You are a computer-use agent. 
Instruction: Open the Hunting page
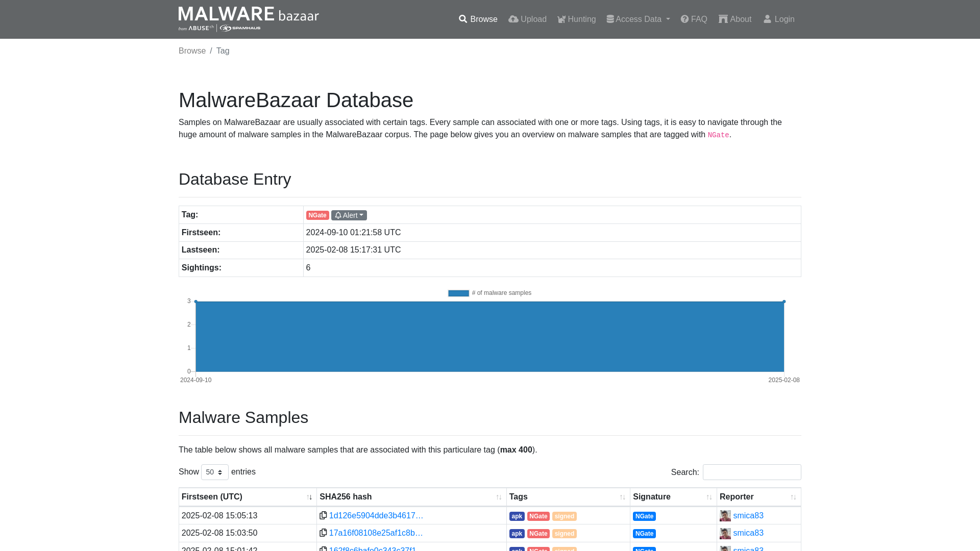pos(576,19)
